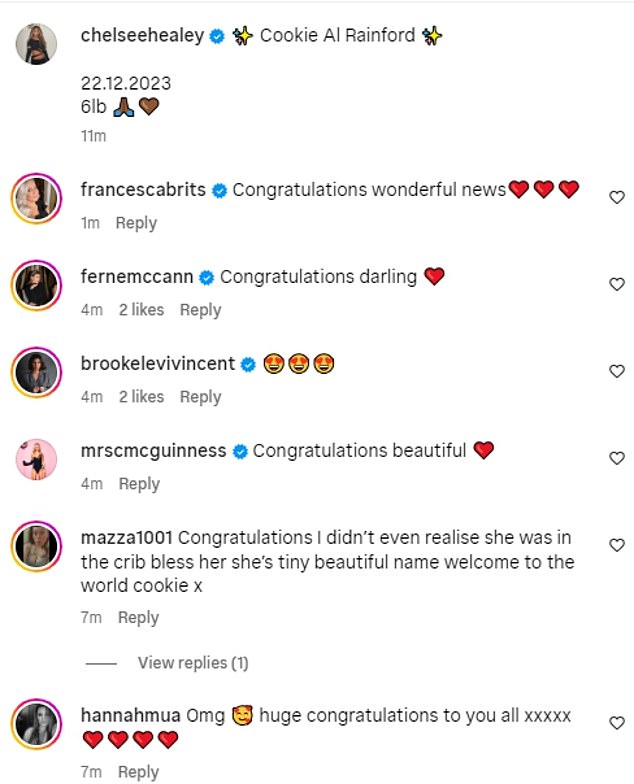Like mrscmcguinness' comment heart
The image size is (634, 784).
(x=616, y=458)
